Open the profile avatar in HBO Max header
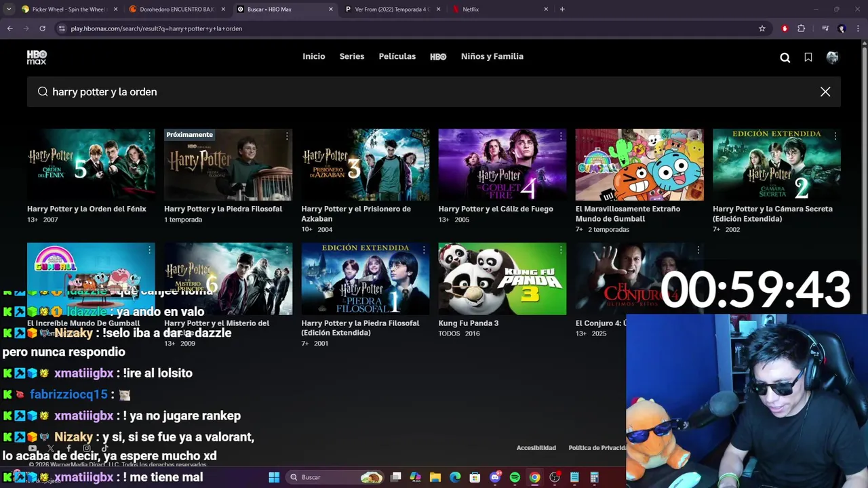 pos(832,58)
